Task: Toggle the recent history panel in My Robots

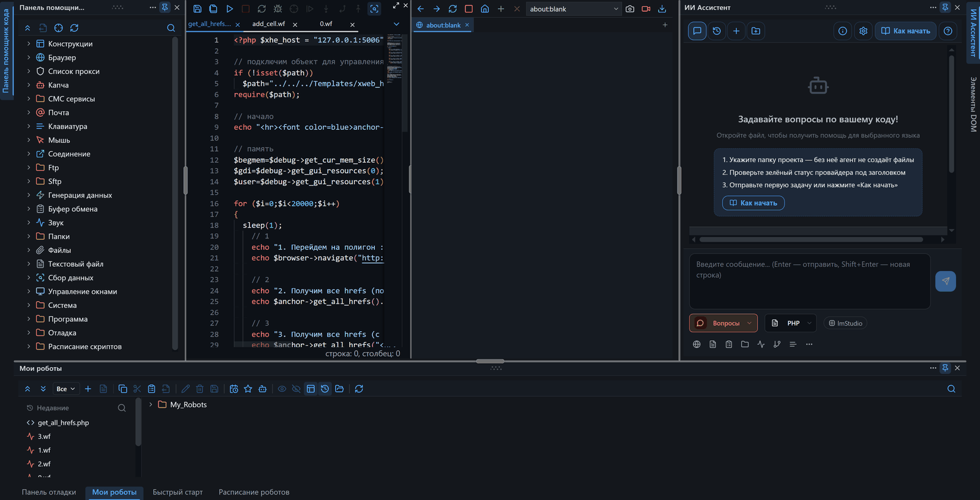Action: tap(325, 389)
